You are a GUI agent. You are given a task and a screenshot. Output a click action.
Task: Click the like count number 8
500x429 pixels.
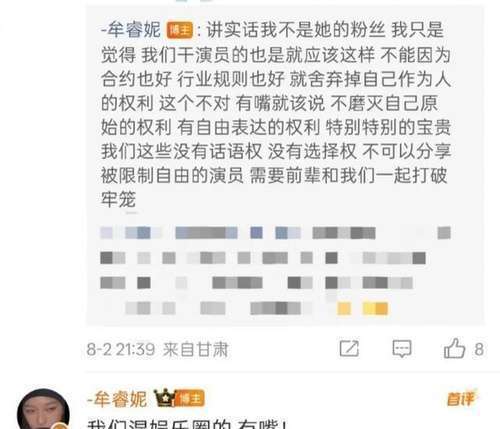(x=479, y=349)
